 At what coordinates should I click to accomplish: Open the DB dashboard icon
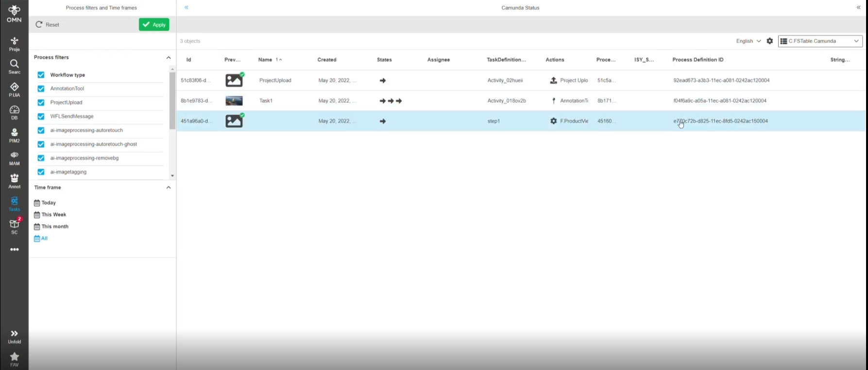pos(14,112)
